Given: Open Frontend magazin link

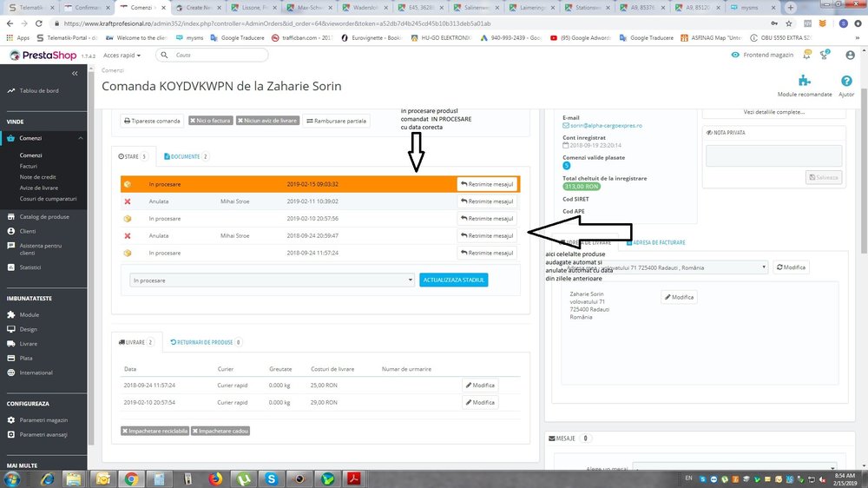Looking at the screenshot, I should (762, 55).
